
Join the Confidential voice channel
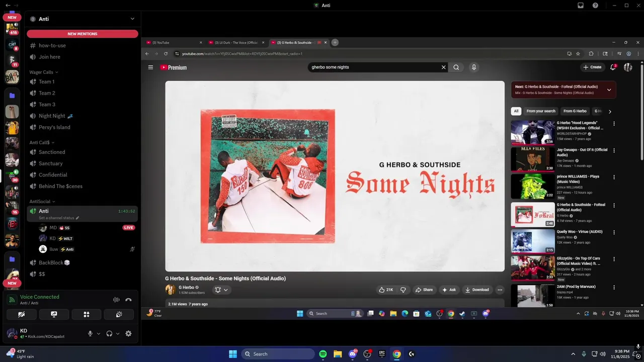coord(83,175)
